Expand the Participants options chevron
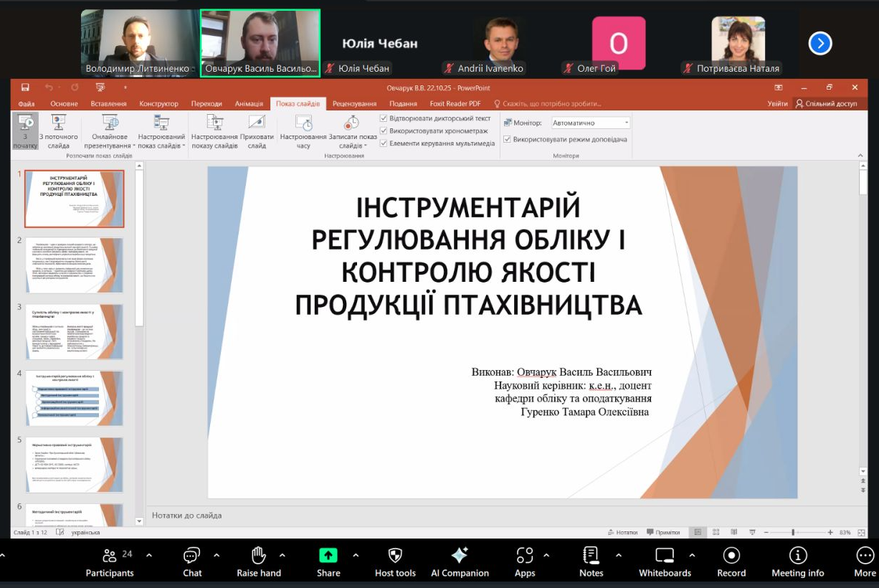 [x=149, y=555]
